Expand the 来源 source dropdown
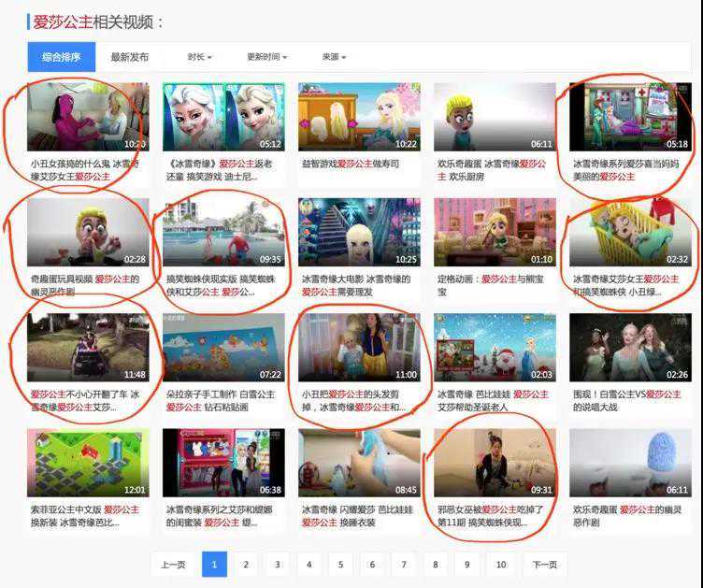This screenshot has height=588, width=703. click(334, 57)
